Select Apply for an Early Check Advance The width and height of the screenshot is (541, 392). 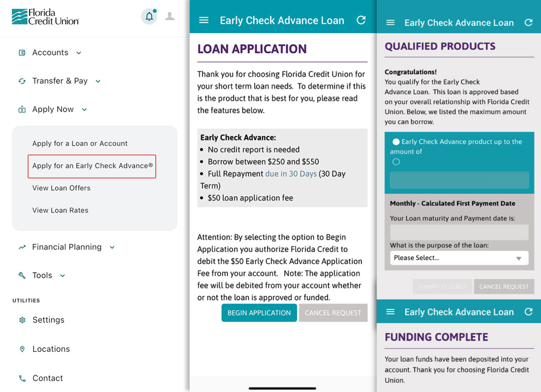[92, 166]
